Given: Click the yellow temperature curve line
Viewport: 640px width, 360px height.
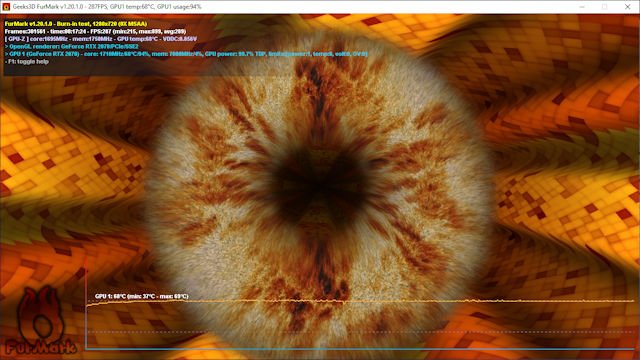Looking at the screenshot, I should coord(359,301).
